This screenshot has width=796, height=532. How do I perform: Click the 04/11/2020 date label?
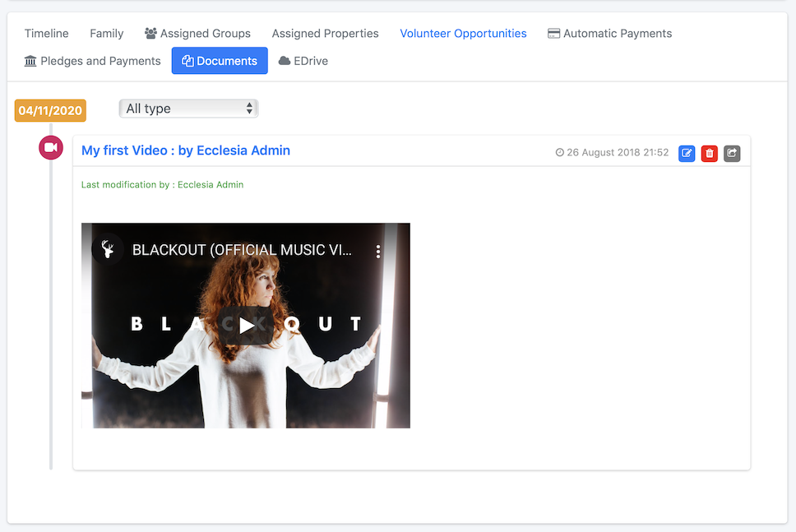tap(50, 111)
